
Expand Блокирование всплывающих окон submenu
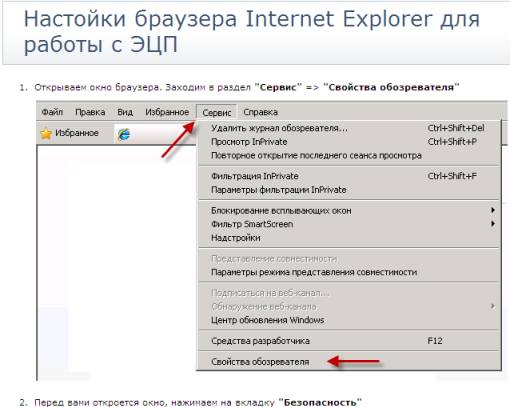pos(349,210)
